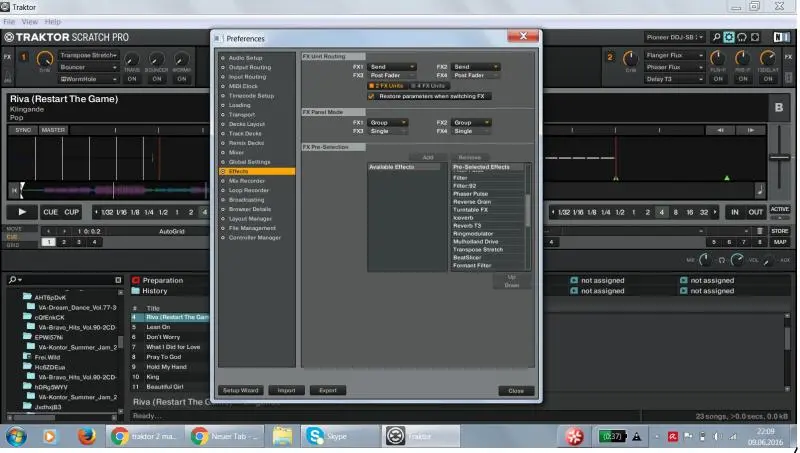The height and width of the screenshot is (453, 800).
Task: Toggle Restore parameters when switching FX checkbox
Action: click(x=372, y=96)
